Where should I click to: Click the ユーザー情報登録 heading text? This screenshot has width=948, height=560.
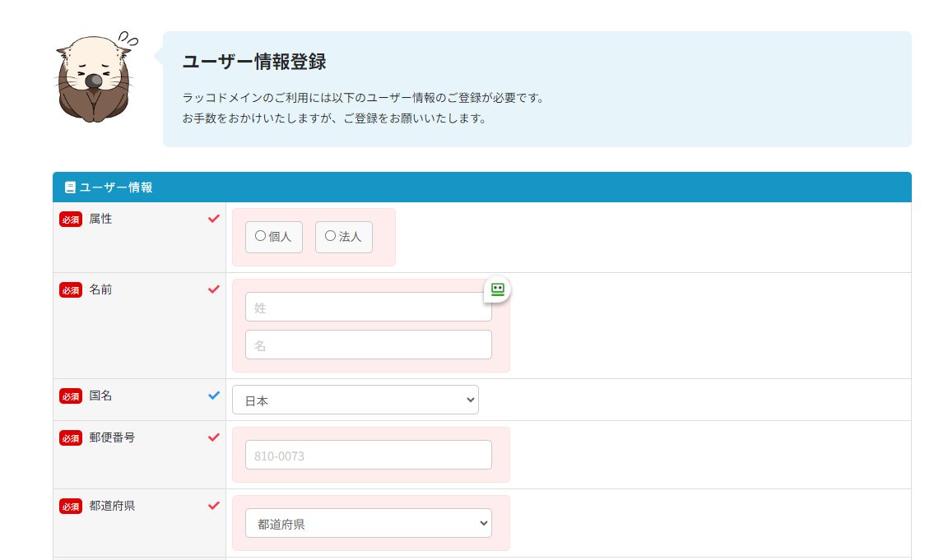click(x=254, y=62)
